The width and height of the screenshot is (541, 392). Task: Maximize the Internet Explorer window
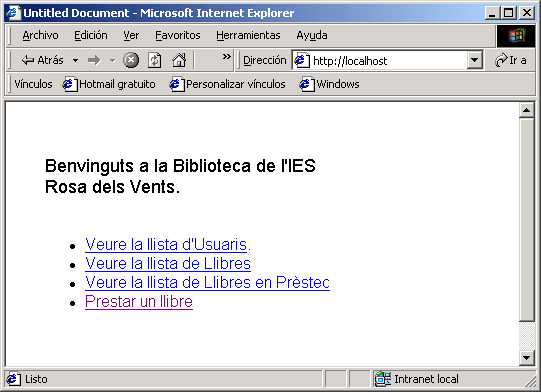508,13
